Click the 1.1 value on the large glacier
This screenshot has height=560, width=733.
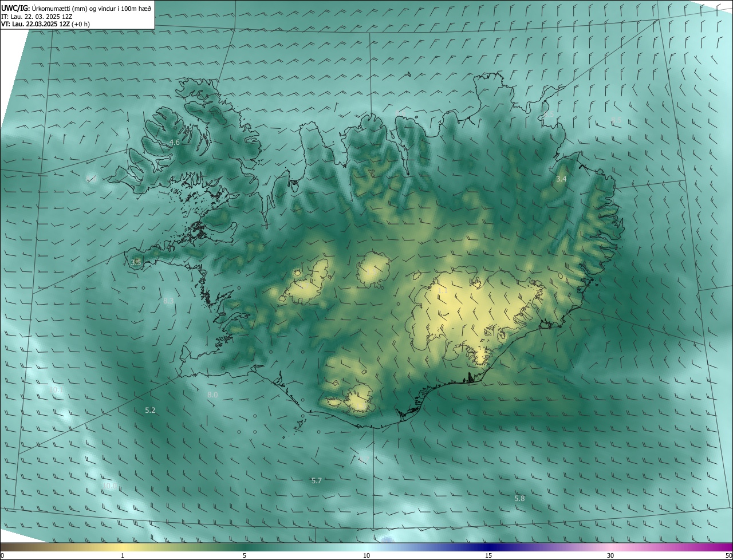(x=443, y=291)
